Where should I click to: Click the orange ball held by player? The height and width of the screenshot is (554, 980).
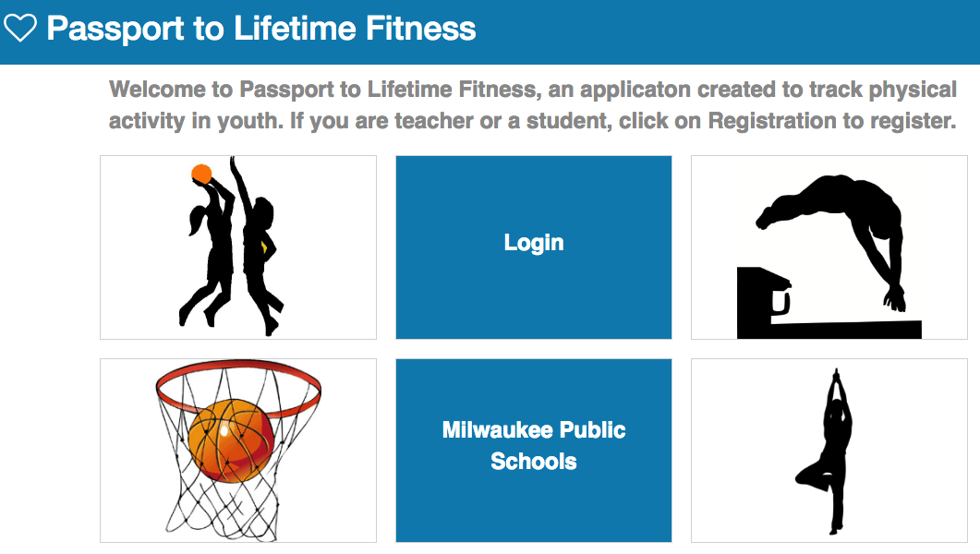pos(201,174)
